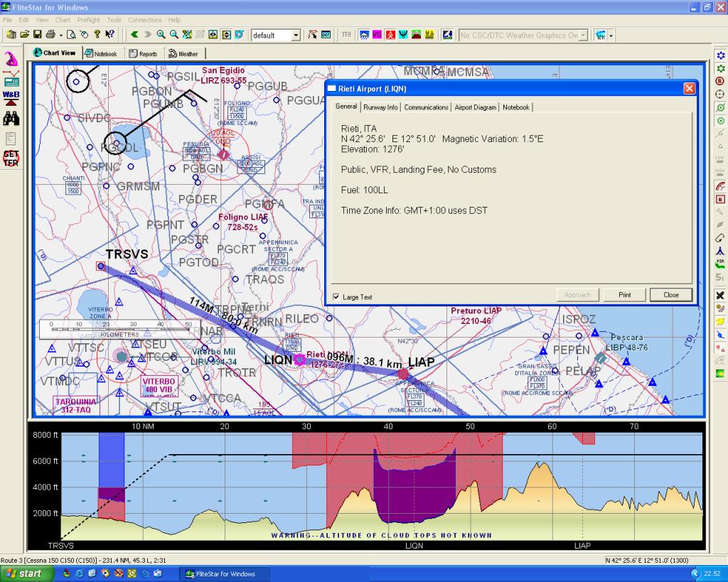Click the zoom in magnifier icon
The image size is (728, 582).
pos(161,34)
